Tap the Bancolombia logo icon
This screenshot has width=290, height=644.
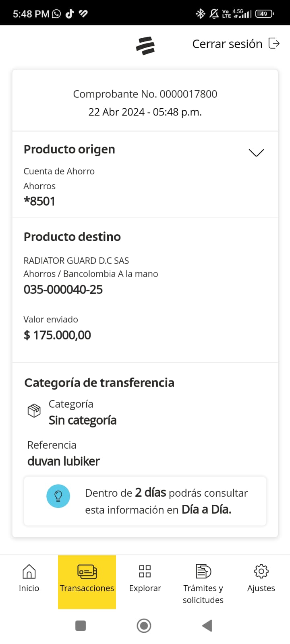[145, 45]
